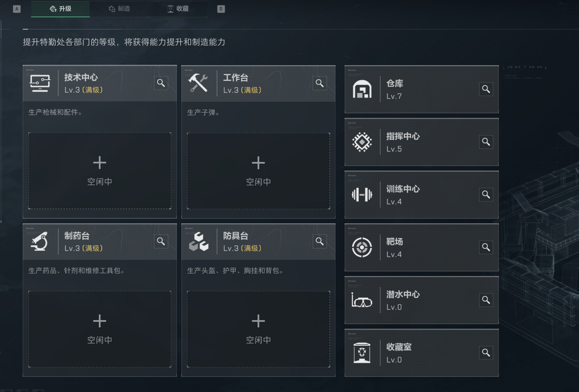The image size is (579, 392).
Task: Switch to the 收藏 tab
Action: (177, 9)
